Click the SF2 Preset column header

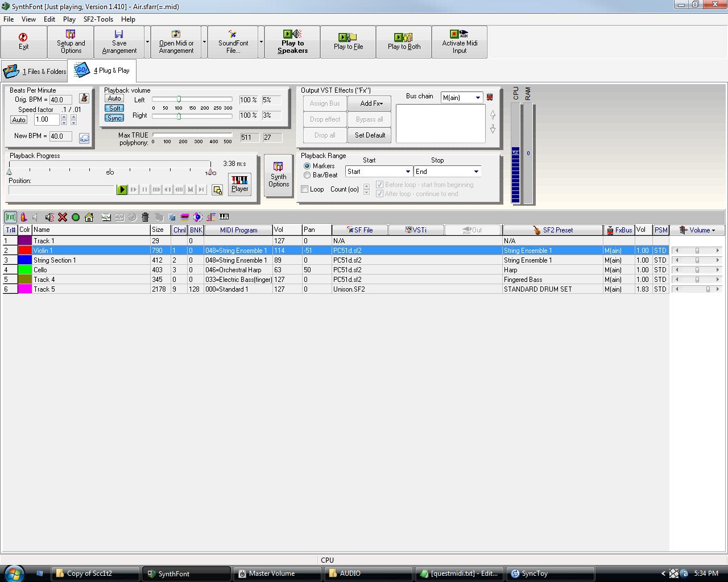point(553,230)
